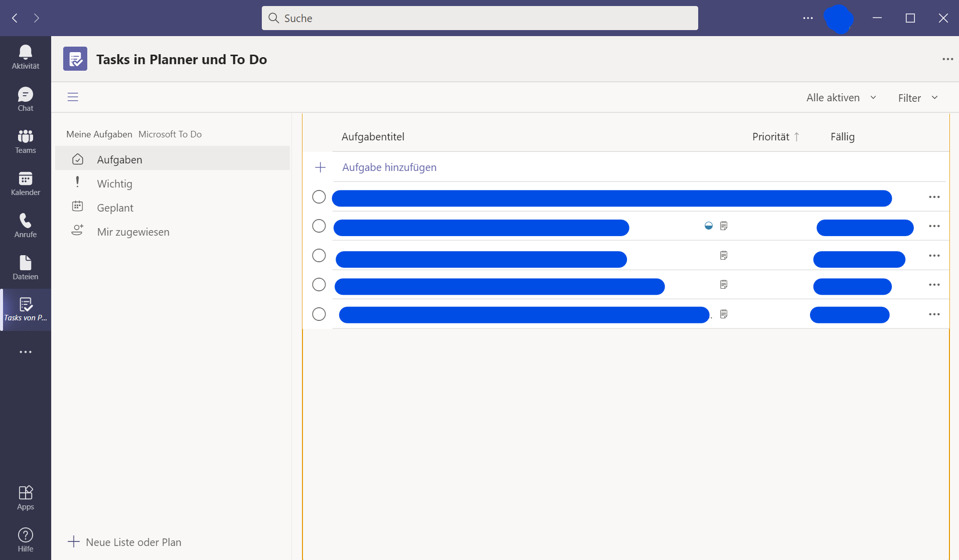959x560 pixels.
Task: Click the notes icon in fourth task row
Action: [724, 284]
